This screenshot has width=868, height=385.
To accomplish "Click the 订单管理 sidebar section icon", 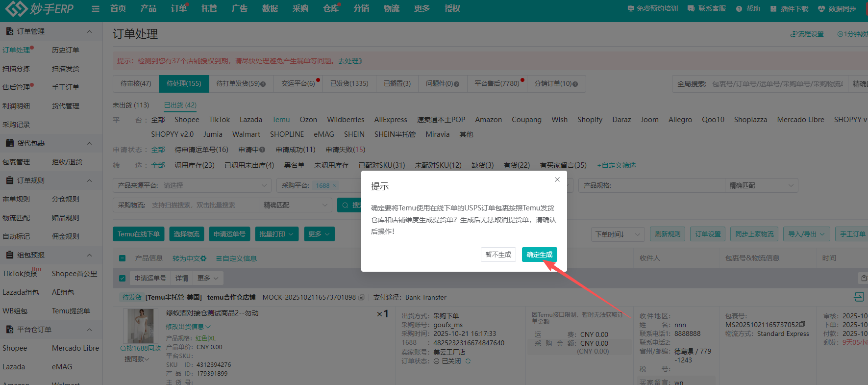I will [x=9, y=31].
